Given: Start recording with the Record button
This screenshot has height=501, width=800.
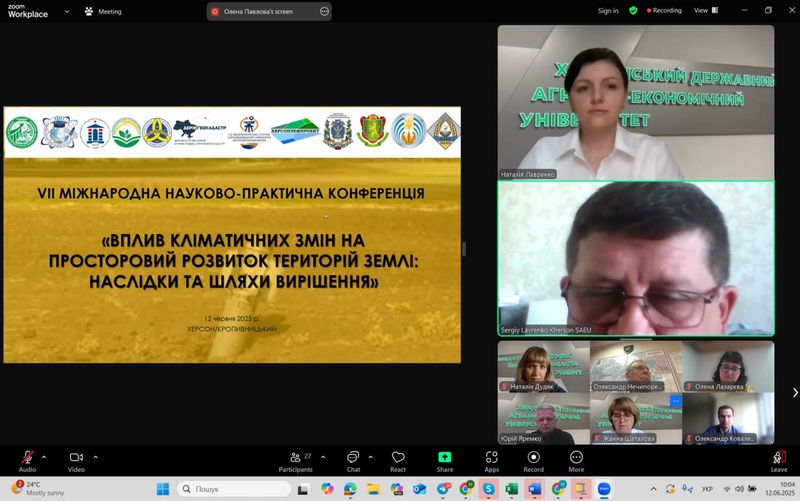Looking at the screenshot, I should pyautogui.click(x=534, y=459).
